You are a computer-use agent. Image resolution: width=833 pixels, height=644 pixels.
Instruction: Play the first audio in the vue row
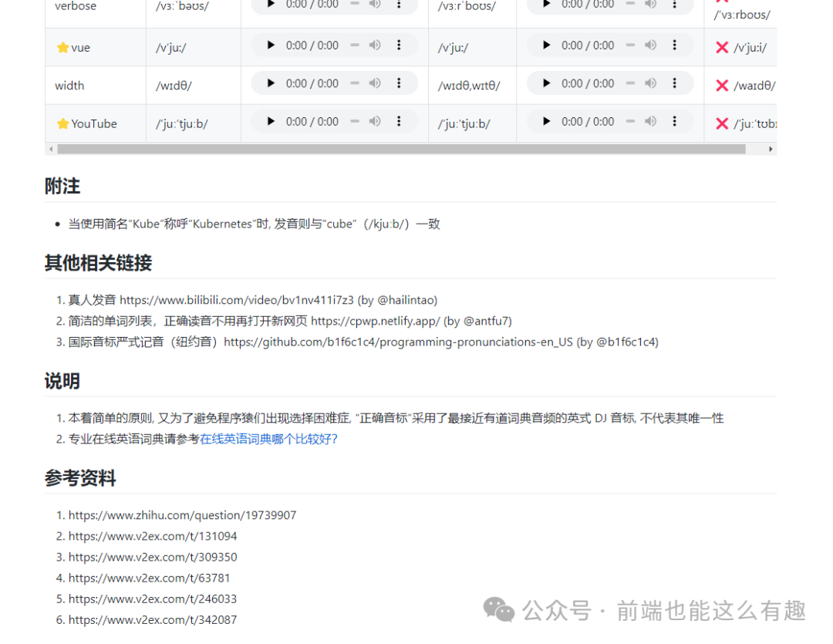click(271, 46)
